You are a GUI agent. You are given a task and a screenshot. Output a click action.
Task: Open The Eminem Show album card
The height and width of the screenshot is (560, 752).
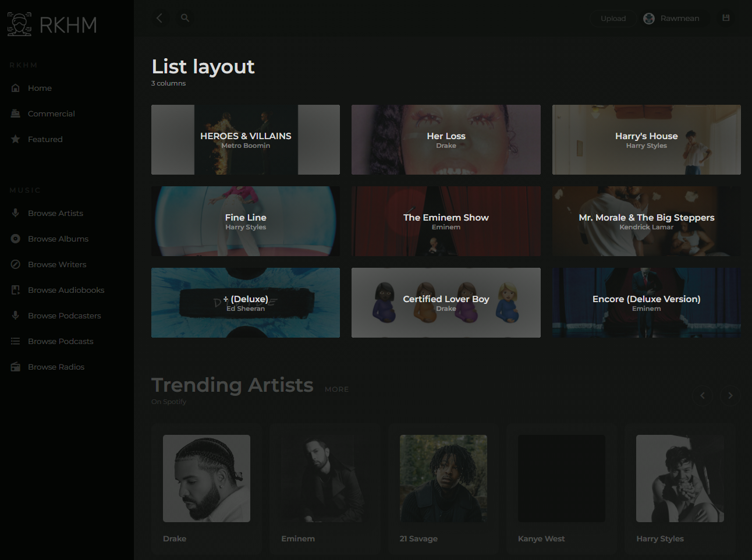point(446,221)
